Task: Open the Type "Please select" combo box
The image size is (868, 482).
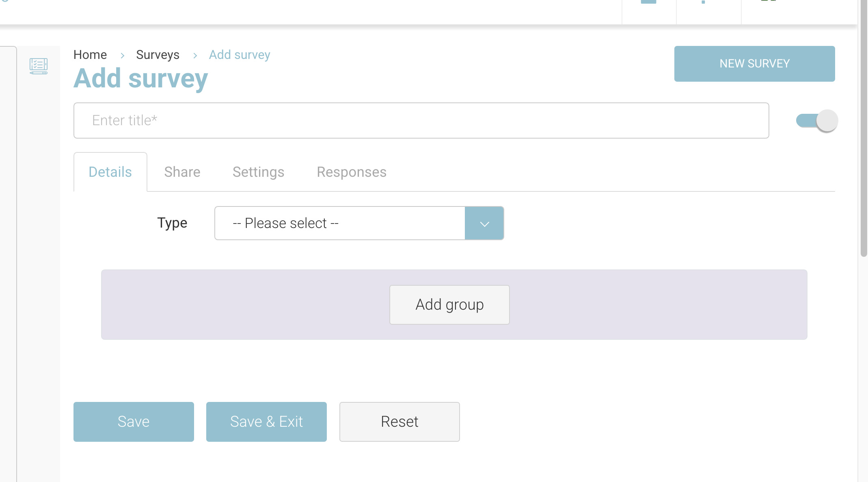Action: [339, 224]
